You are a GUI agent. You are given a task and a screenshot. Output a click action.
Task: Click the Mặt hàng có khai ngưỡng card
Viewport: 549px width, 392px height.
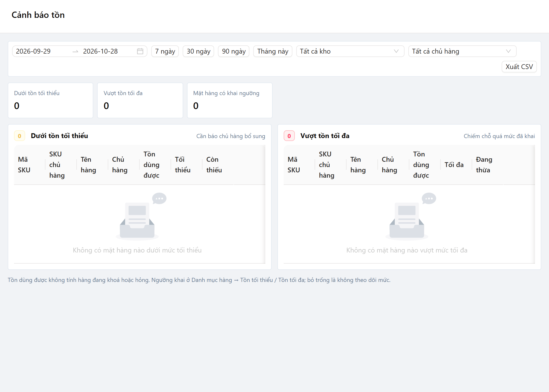[x=230, y=100]
